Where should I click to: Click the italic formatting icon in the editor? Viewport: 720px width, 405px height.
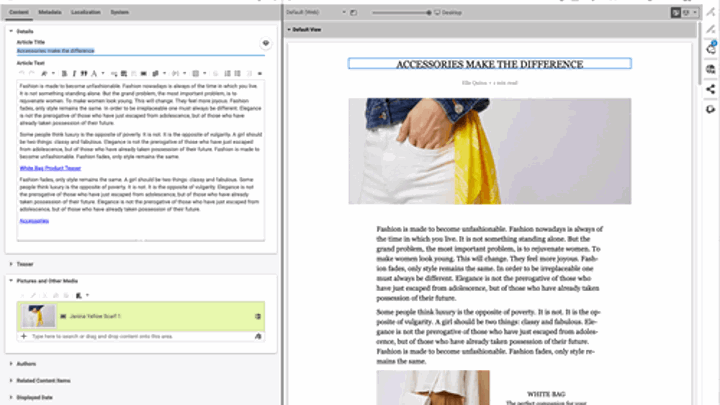(x=73, y=73)
